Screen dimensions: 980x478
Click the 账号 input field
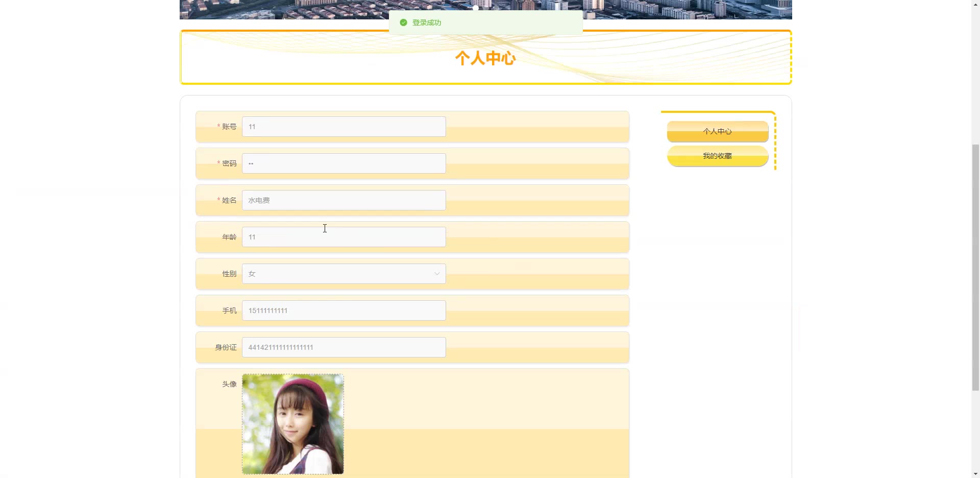pyautogui.click(x=344, y=127)
